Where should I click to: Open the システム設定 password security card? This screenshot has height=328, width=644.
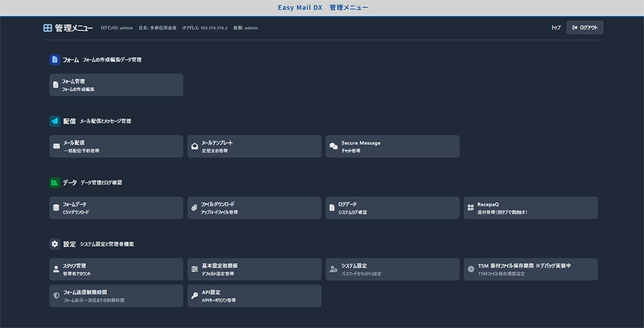(x=392, y=269)
